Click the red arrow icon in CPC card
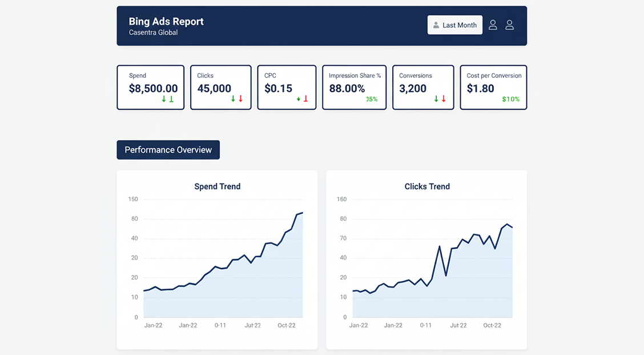Viewport: 644px width, 355px height. click(x=305, y=99)
